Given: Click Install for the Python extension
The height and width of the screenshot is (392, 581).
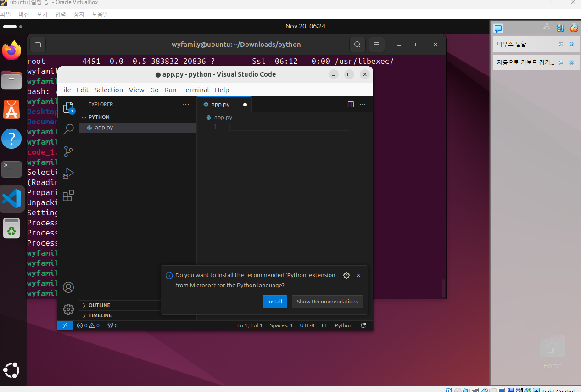Looking at the screenshot, I should point(275,302).
